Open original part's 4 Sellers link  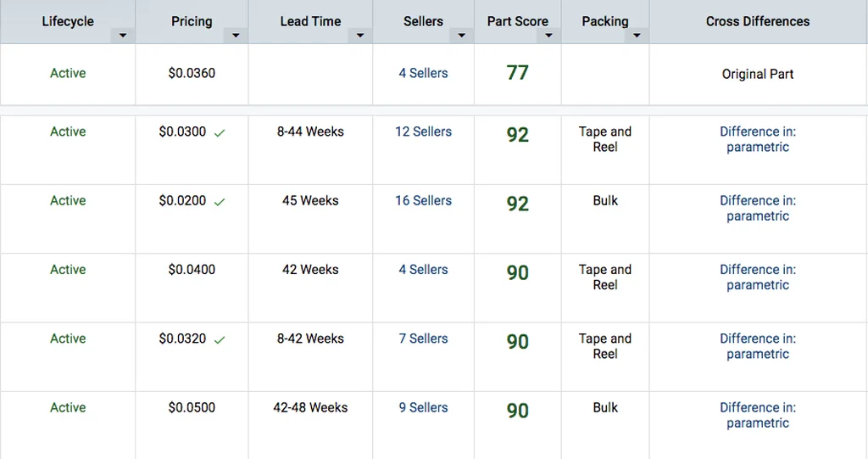click(424, 73)
